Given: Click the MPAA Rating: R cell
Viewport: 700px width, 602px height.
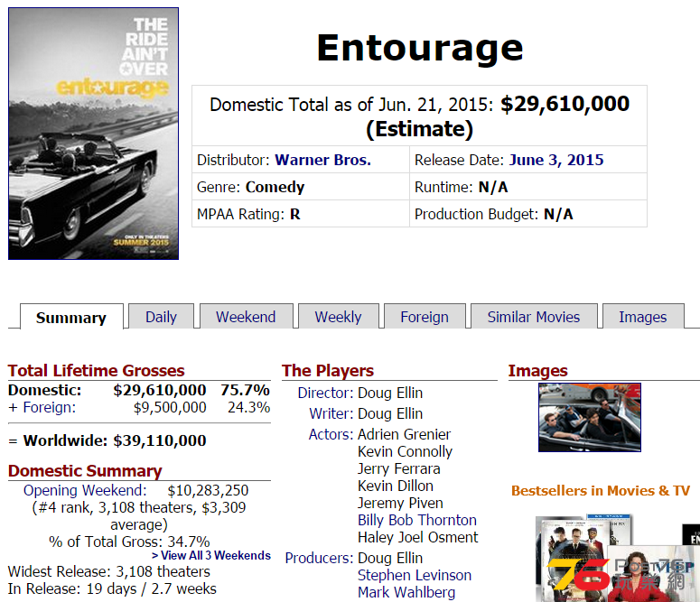Looking at the screenshot, I should (301, 214).
